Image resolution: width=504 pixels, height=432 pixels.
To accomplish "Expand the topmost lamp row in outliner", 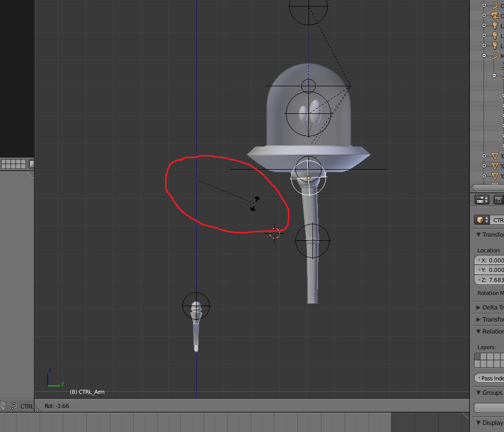I will 484,26.
